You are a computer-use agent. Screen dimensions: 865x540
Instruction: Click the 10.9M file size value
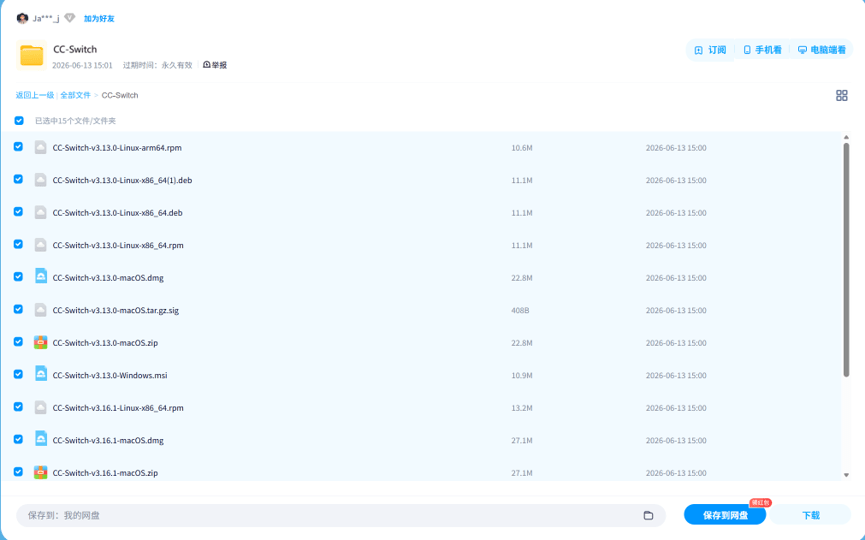(x=522, y=376)
